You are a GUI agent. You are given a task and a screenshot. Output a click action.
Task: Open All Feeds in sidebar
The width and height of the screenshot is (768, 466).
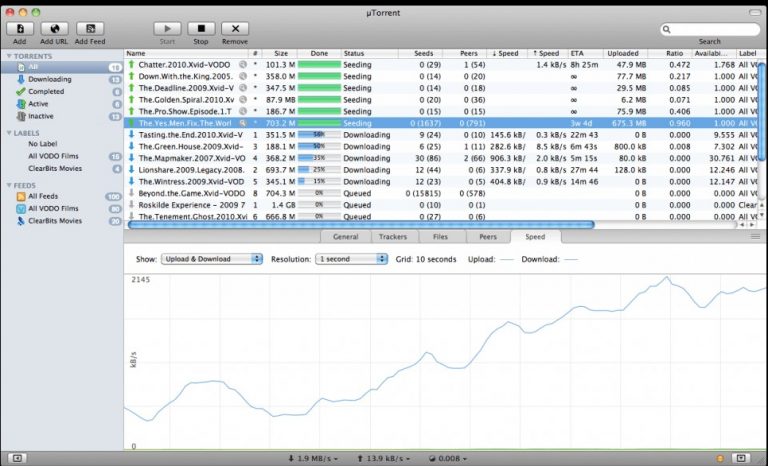click(x=62, y=196)
